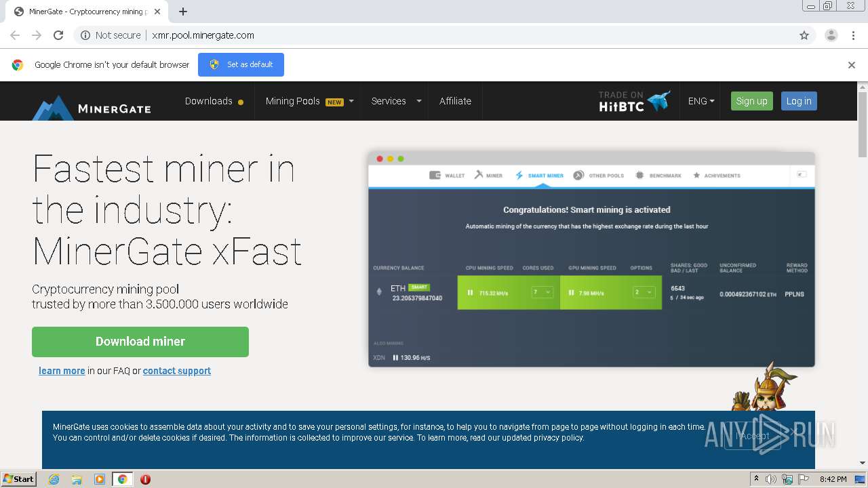The width and height of the screenshot is (868, 488).
Task: Click the Achivements tab in preview
Action: coord(716,176)
